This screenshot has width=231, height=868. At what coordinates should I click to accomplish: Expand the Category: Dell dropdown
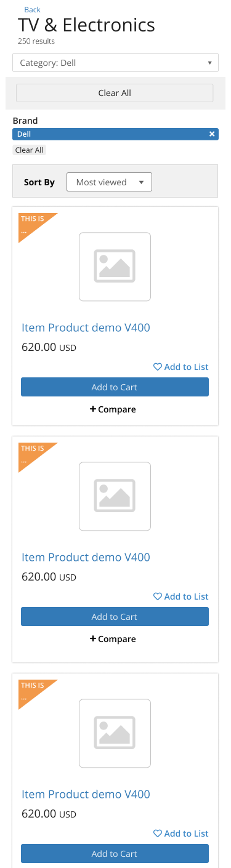coord(115,63)
